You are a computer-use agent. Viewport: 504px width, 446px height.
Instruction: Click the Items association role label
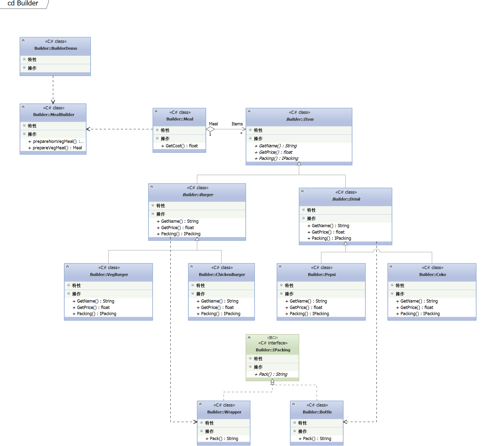(237, 124)
